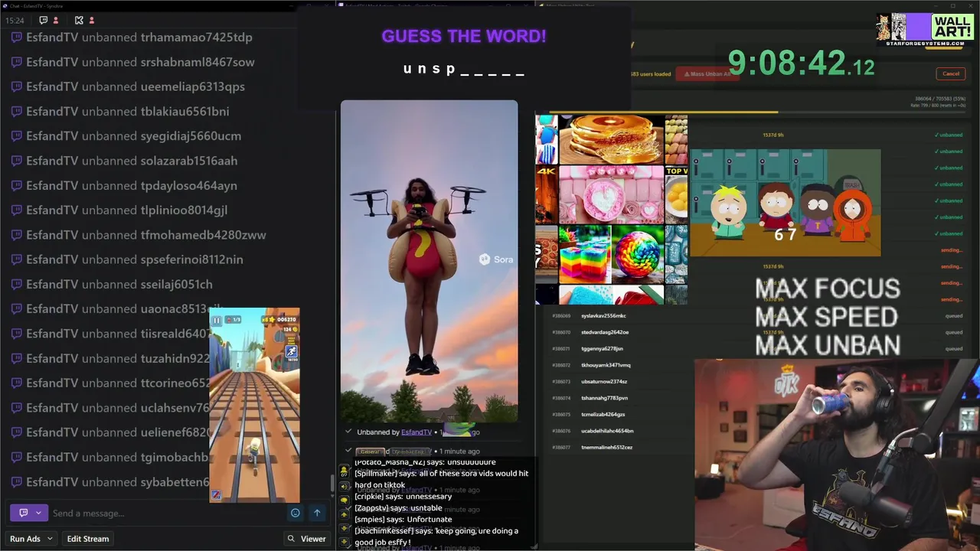This screenshot has height=551, width=980.
Task: Click Cancel in the mass unban tool
Action: [x=951, y=73]
